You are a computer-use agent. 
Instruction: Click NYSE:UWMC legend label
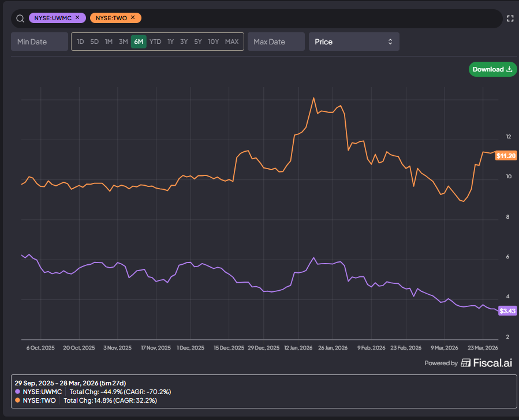[x=42, y=392]
